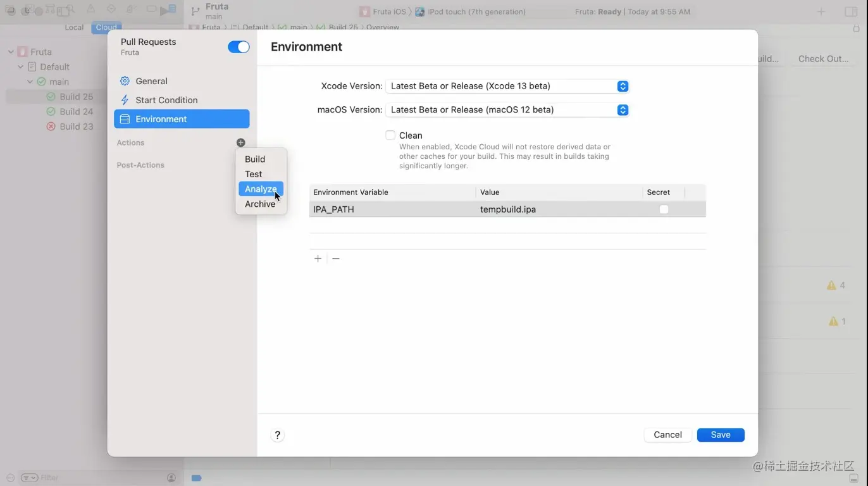Open the General settings section
The width and height of the screenshot is (868, 486).
[182, 81]
